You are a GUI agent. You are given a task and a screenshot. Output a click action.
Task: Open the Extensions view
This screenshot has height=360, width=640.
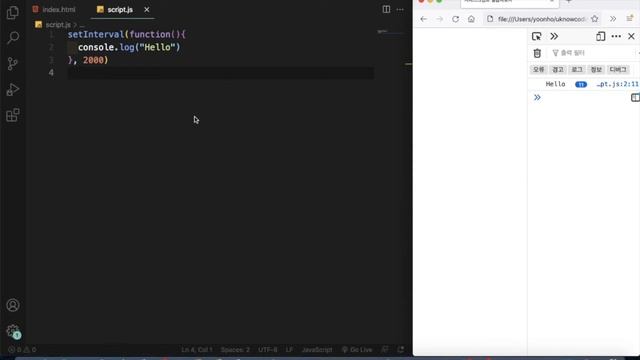point(13,115)
